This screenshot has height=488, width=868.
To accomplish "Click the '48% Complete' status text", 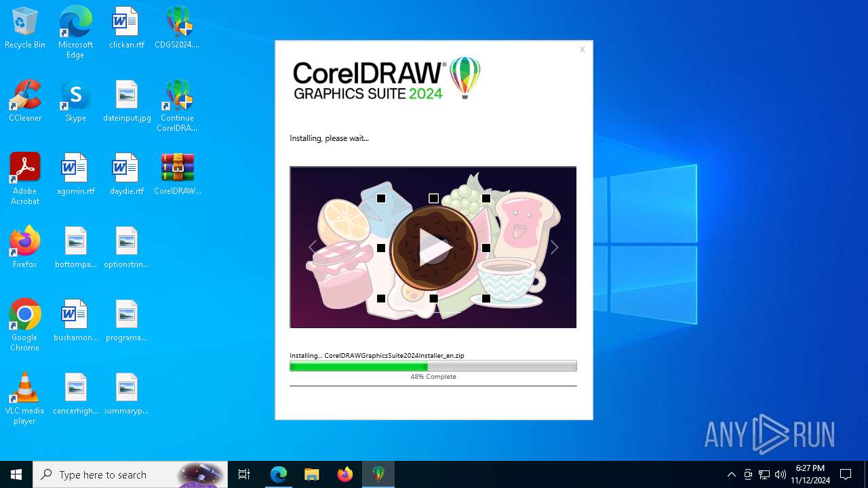I will coord(433,377).
